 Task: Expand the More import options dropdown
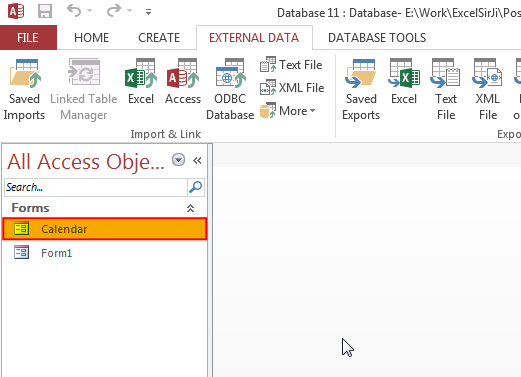pyautogui.click(x=287, y=111)
